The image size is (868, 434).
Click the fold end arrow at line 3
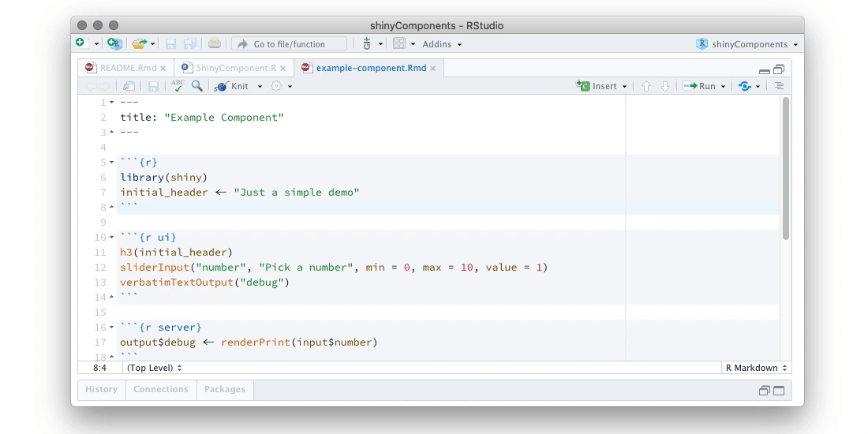click(111, 133)
